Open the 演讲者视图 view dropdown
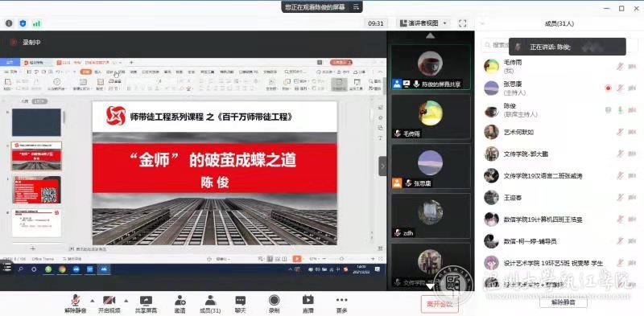Image resolution: width=644 pixels, height=316 pixels. (423, 23)
